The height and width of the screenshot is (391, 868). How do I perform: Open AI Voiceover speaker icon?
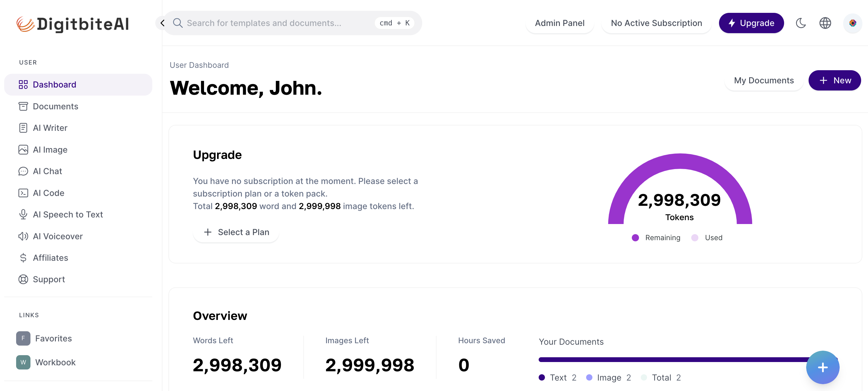pos(23,236)
